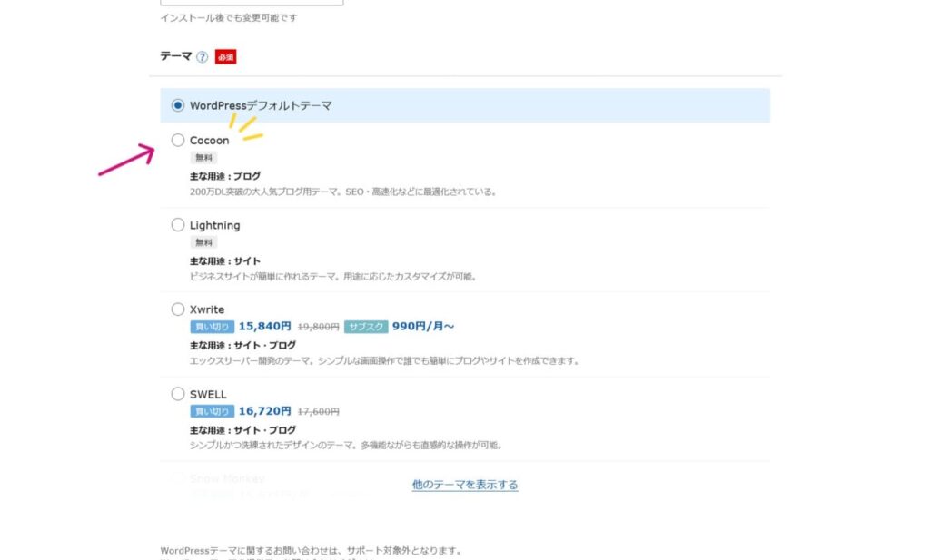Viewport: 930px width, 560px height.
Task: Click Xwrite 買い切り price tag
Action: pyautogui.click(x=212, y=327)
